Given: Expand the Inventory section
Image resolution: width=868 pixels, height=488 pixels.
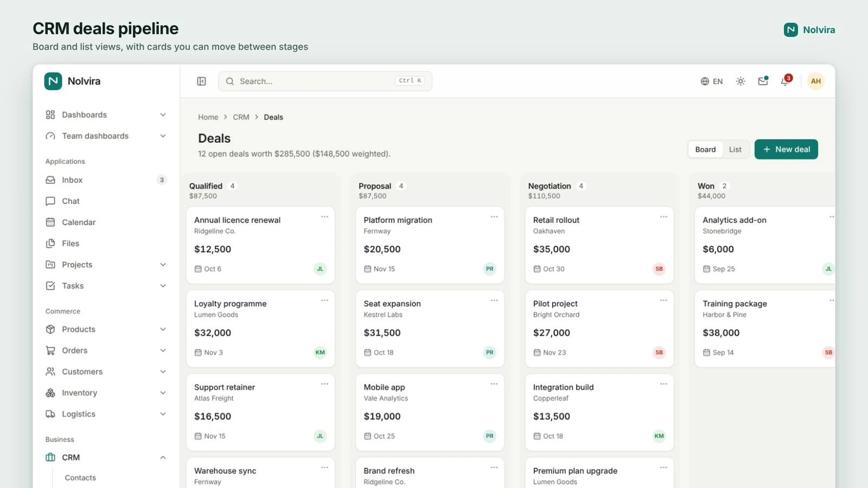Looking at the screenshot, I should 106,393.
